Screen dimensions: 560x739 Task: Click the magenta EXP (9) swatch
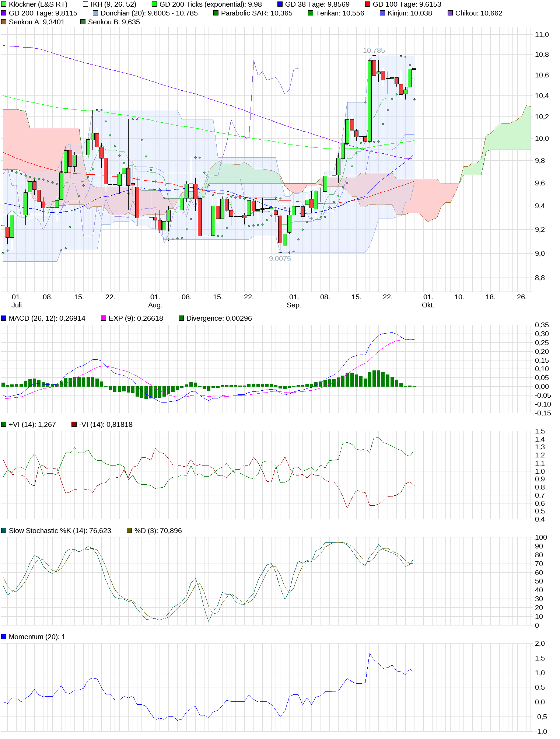[104, 318]
